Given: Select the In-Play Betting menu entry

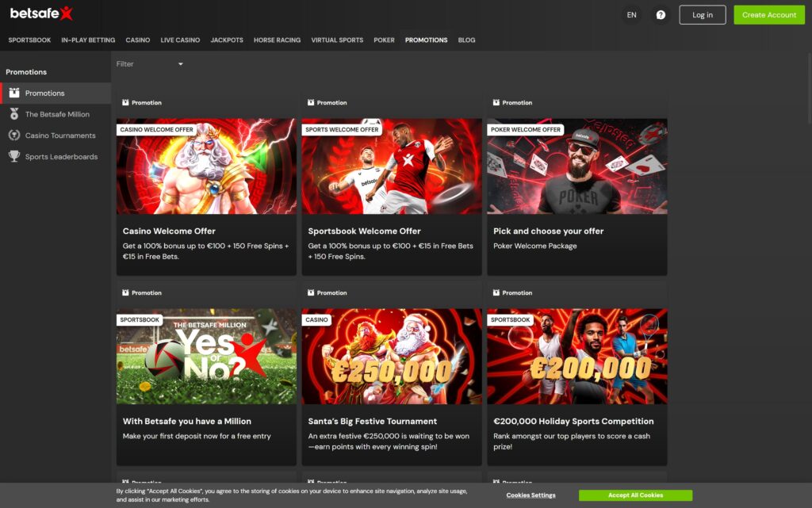Looking at the screenshot, I should click(88, 40).
